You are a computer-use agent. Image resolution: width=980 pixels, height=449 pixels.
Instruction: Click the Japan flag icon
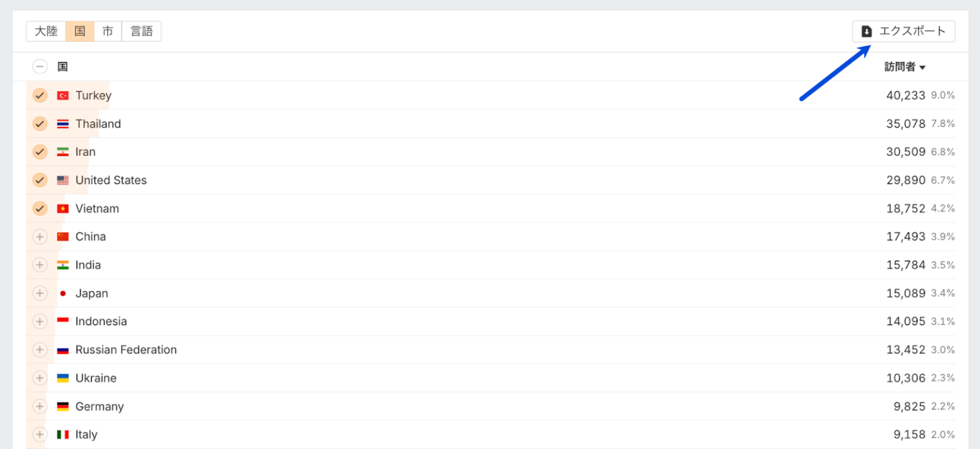tap(63, 294)
